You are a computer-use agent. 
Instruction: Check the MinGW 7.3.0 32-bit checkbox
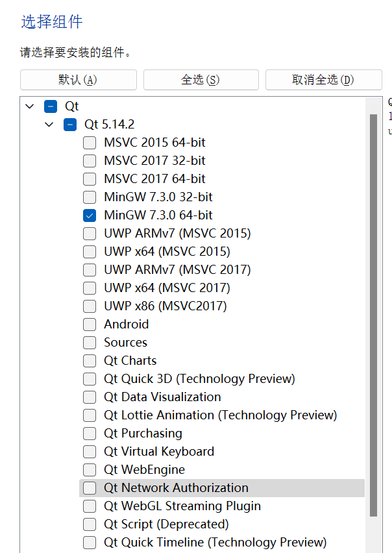[x=90, y=197]
